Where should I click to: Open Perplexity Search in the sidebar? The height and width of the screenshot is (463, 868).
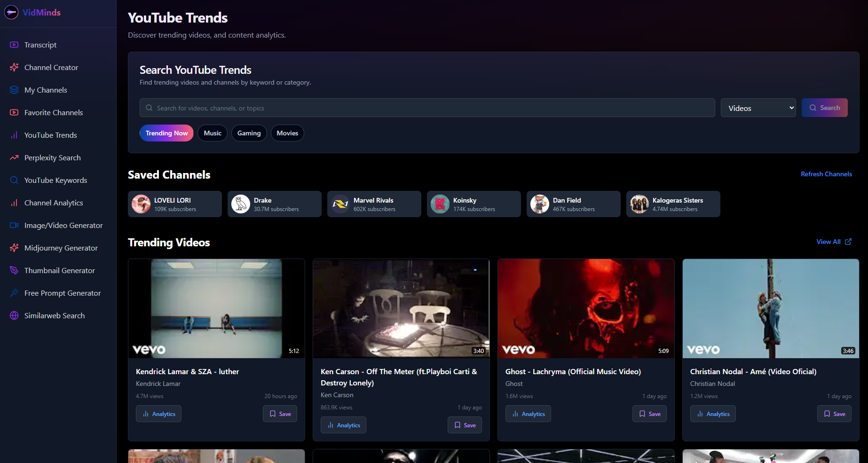click(x=58, y=157)
